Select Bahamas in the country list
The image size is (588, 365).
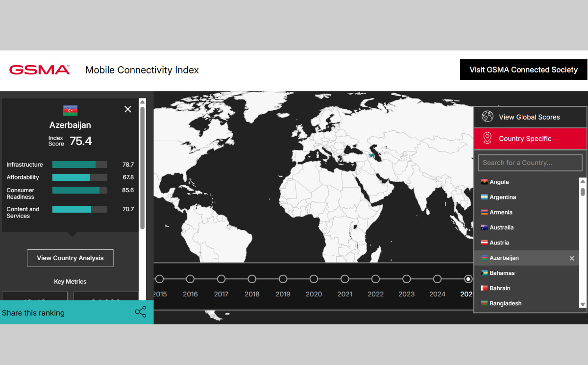527,273
